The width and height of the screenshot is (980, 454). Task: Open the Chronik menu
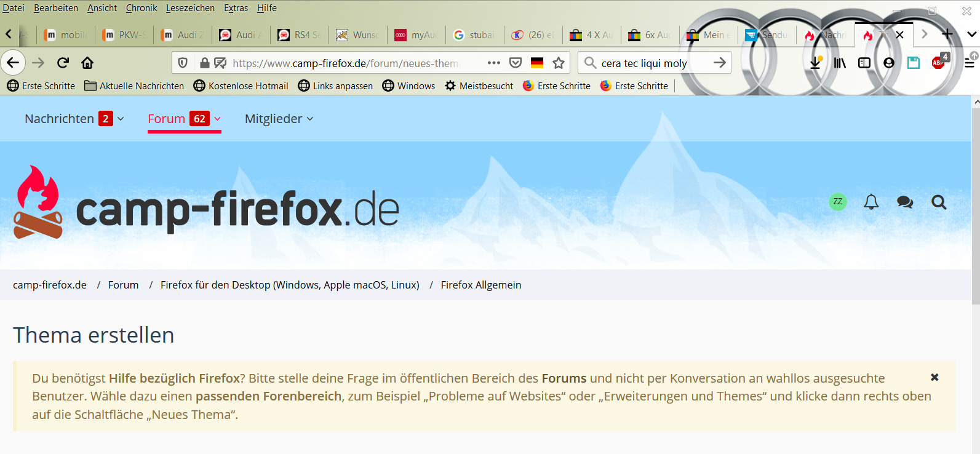141,8
